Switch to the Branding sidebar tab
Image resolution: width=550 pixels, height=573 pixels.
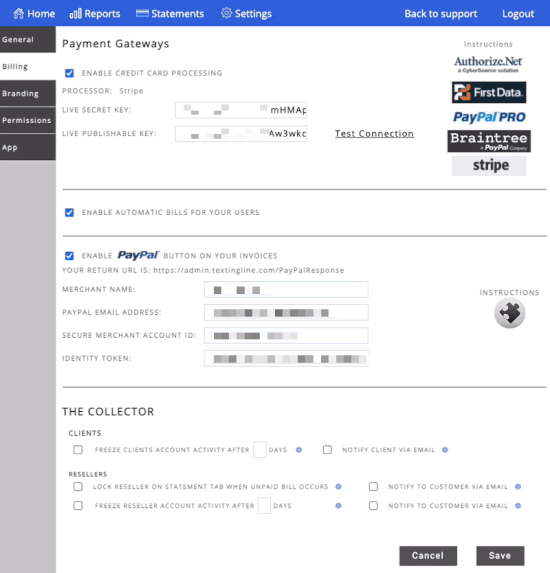click(x=28, y=94)
